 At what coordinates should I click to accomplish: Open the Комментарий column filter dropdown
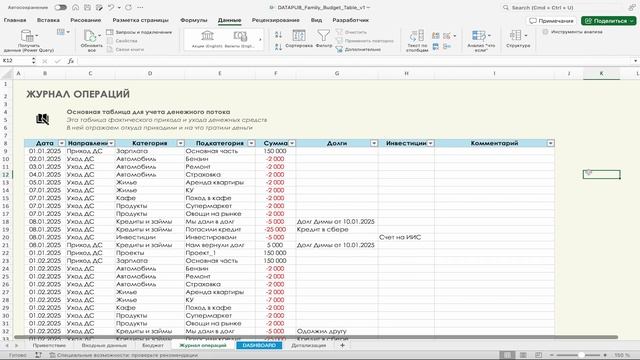coord(551,143)
